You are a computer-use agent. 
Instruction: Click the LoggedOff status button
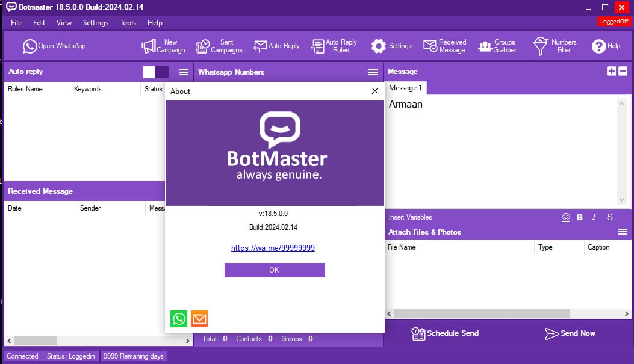pyautogui.click(x=614, y=22)
